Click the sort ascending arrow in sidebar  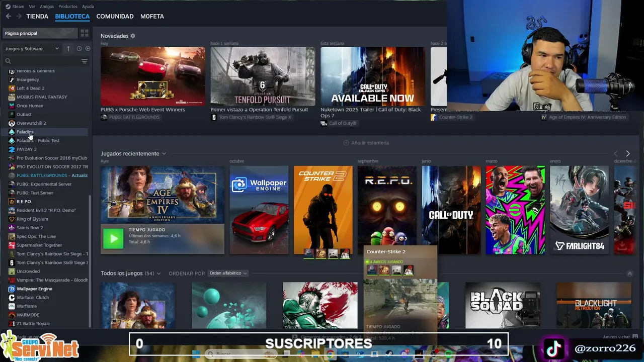(68, 49)
